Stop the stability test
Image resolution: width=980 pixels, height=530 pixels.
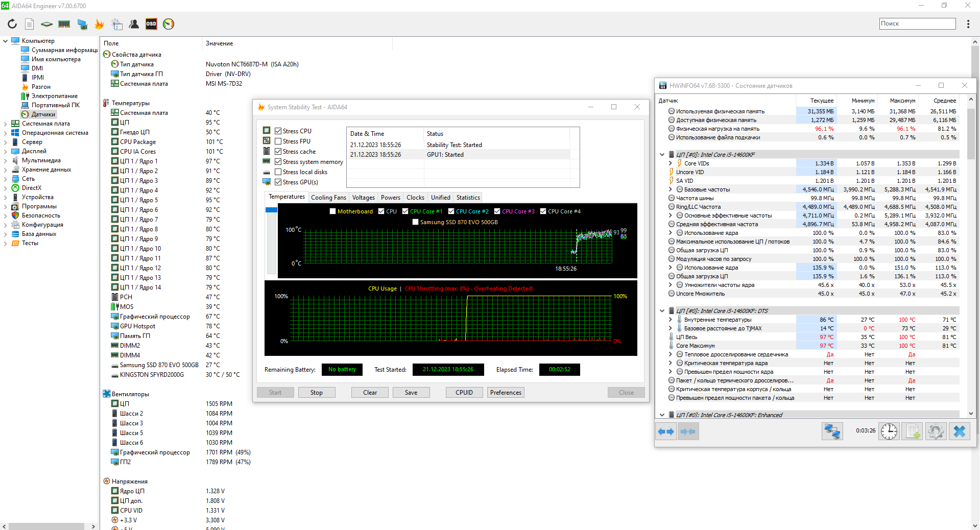(x=317, y=393)
